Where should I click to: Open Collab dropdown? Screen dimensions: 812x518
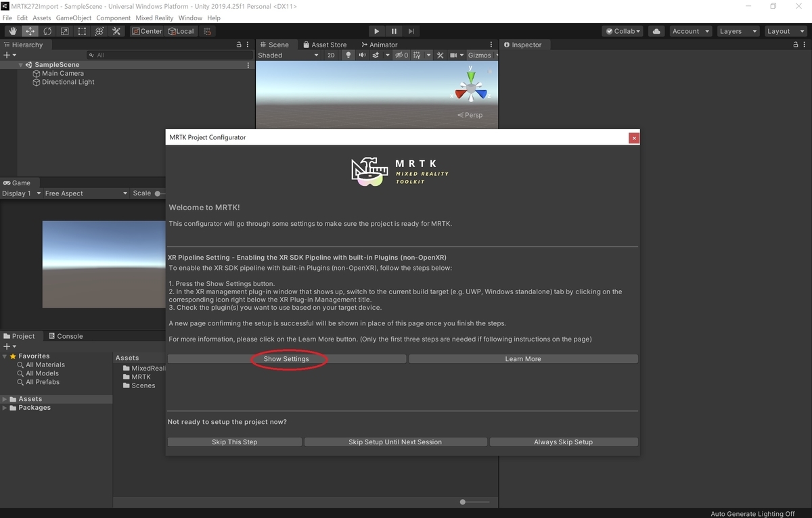tap(623, 31)
